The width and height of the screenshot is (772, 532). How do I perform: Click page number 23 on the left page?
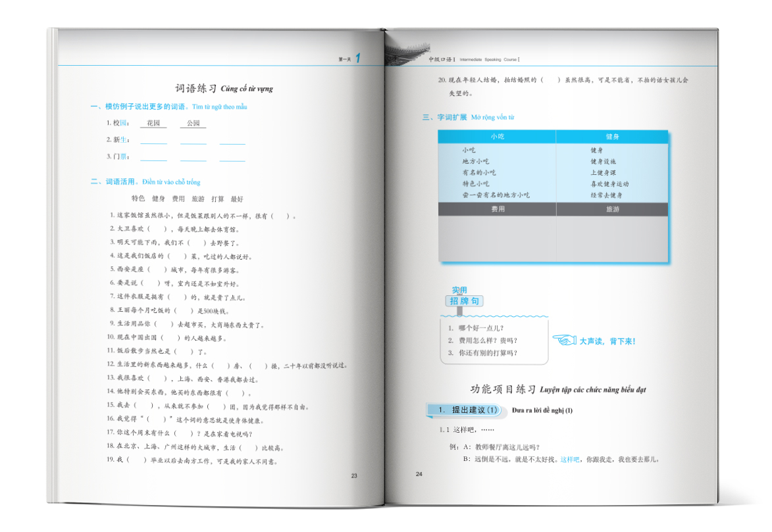[x=354, y=475]
